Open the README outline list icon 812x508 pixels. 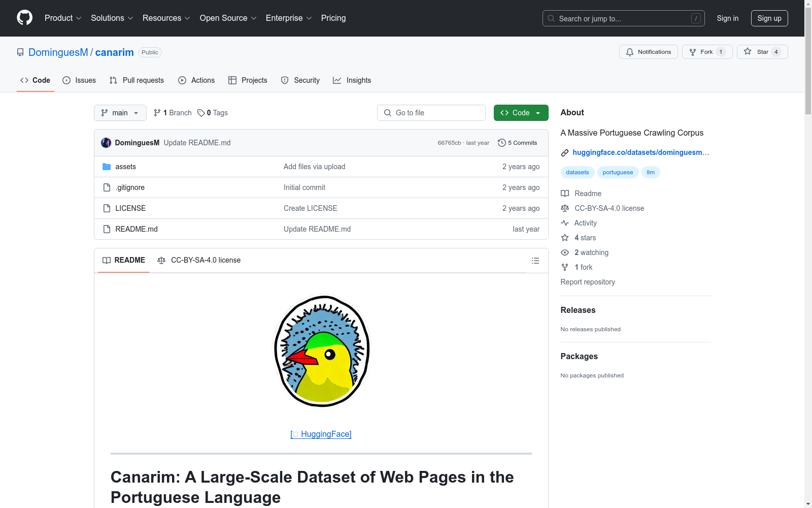click(535, 261)
